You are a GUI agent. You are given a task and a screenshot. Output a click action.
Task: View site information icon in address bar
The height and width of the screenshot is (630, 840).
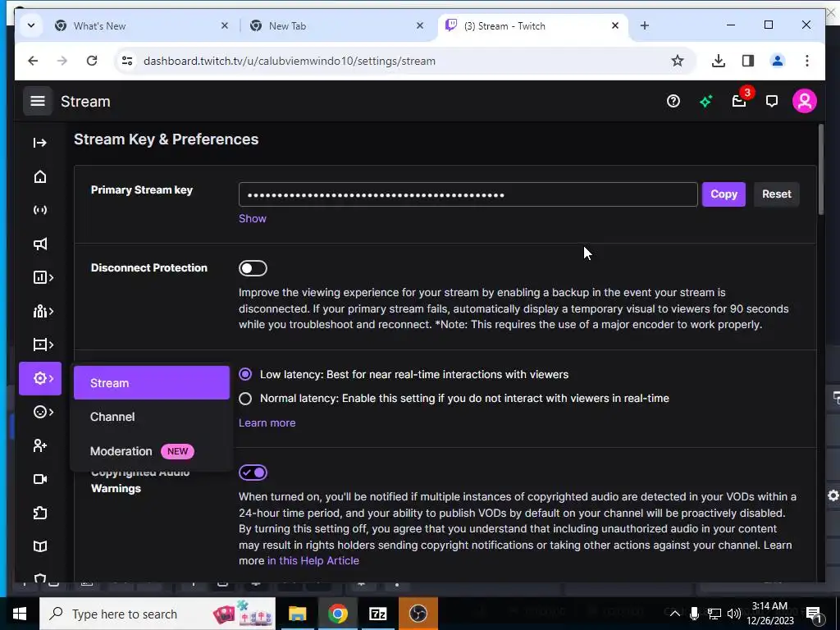pyautogui.click(x=127, y=61)
